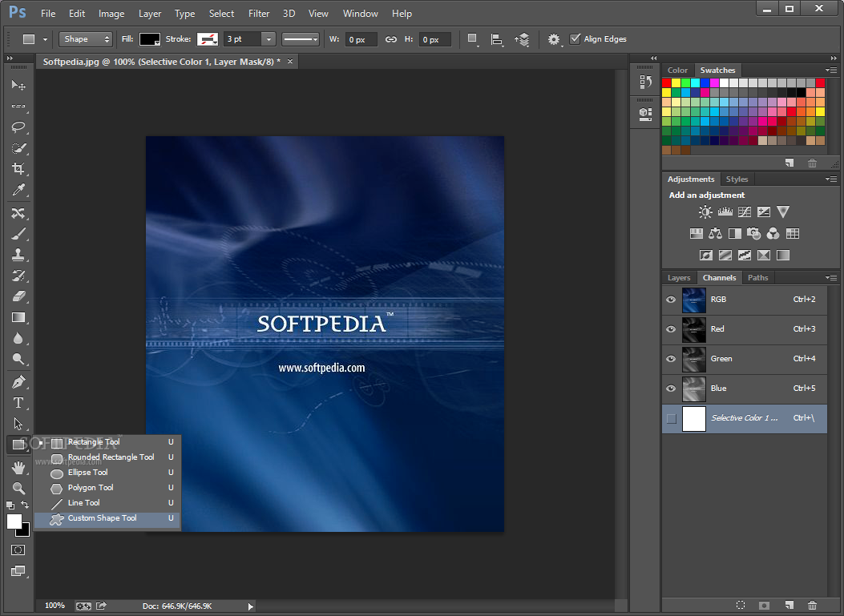The width and height of the screenshot is (844, 616).
Task: Swap foreground and background colors
Action: click(x=25, y=505)
